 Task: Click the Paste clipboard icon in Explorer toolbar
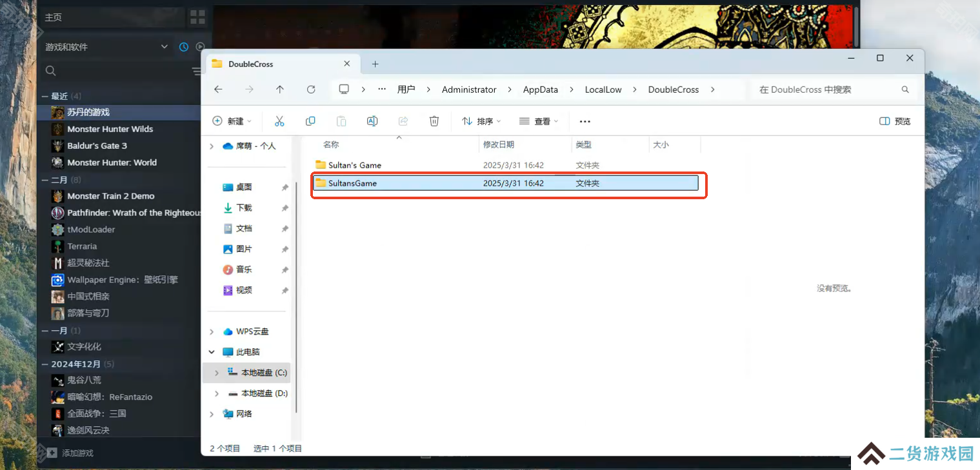pos(341,121)
